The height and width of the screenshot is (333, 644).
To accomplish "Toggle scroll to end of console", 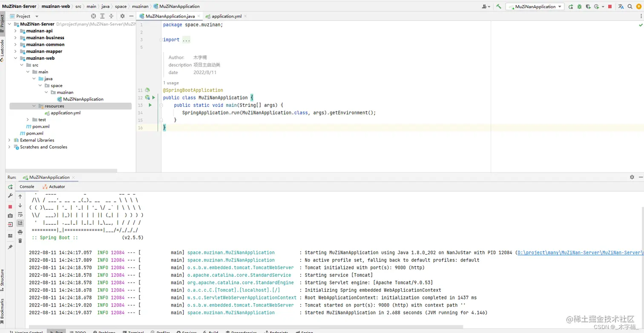I will tap(20, 223).
